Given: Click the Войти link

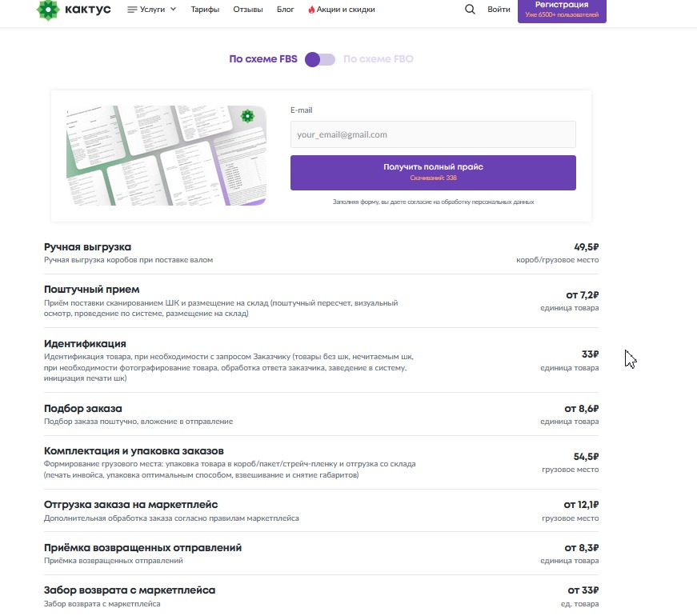Looking at the screenshot, I should (499, 10).
